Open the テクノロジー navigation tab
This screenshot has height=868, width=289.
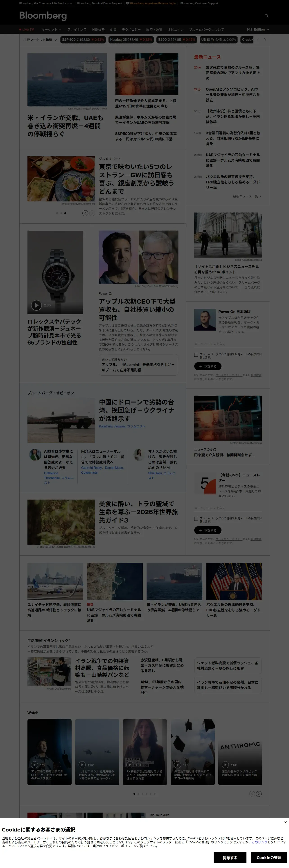pos(131,30)
